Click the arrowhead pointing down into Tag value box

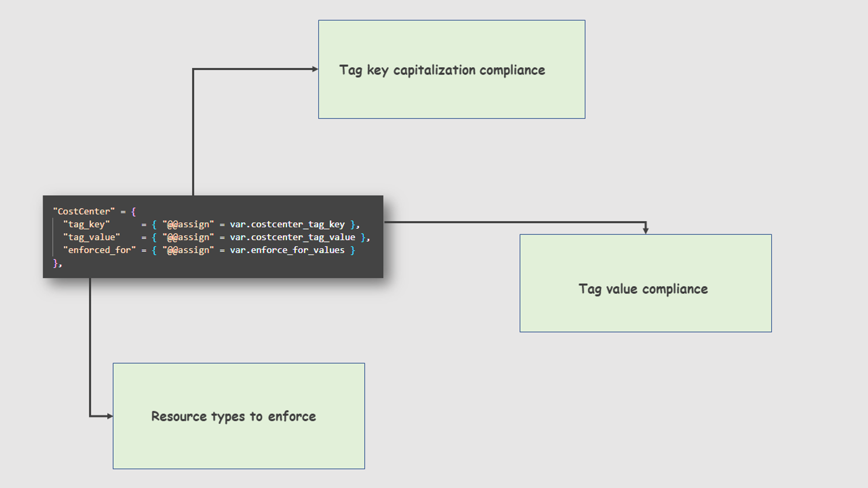tap(645, 229)
